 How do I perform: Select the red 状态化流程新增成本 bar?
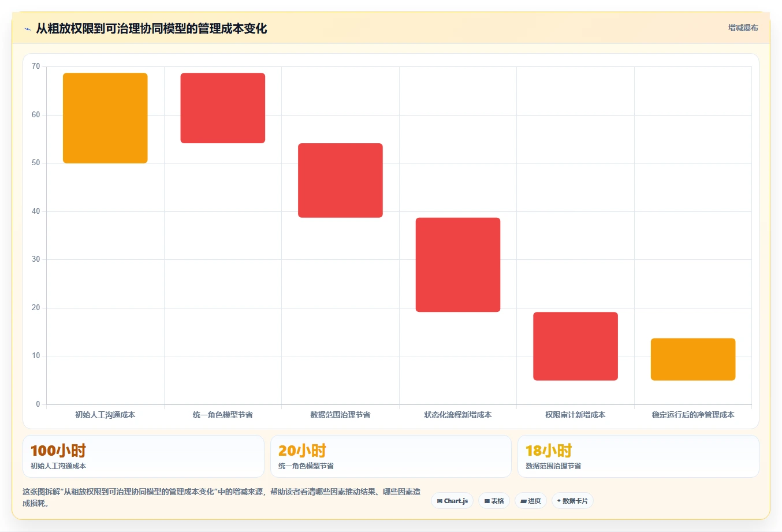tap(458, 265)
